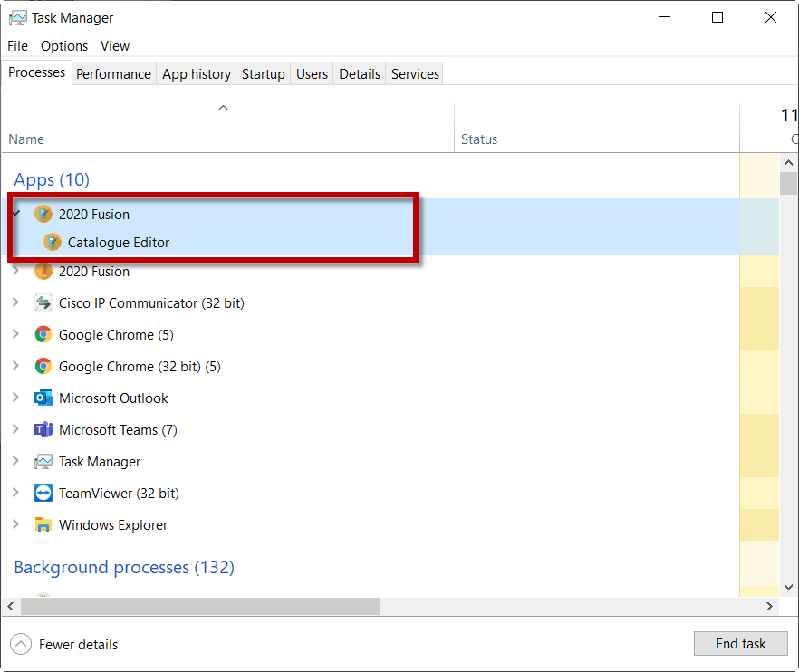Collapse the expanded 2020 Fusion group

pyautogui.click(x=15, y=213)
